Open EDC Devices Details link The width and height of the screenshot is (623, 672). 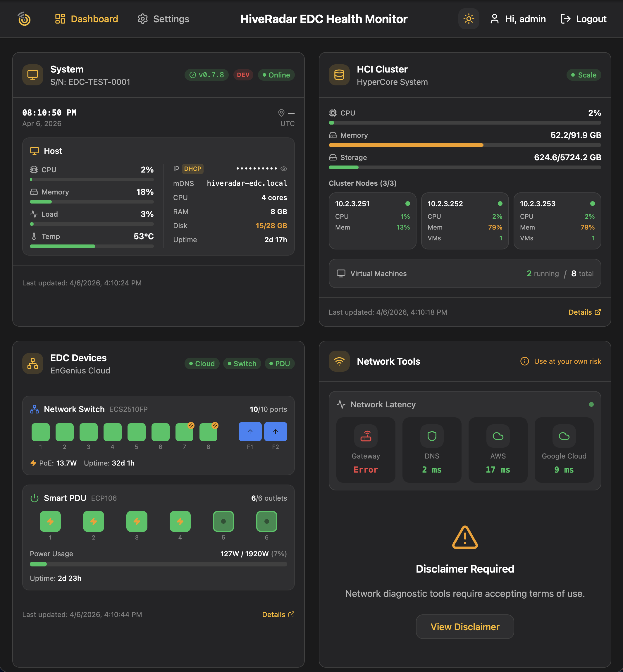pos(278,614)
